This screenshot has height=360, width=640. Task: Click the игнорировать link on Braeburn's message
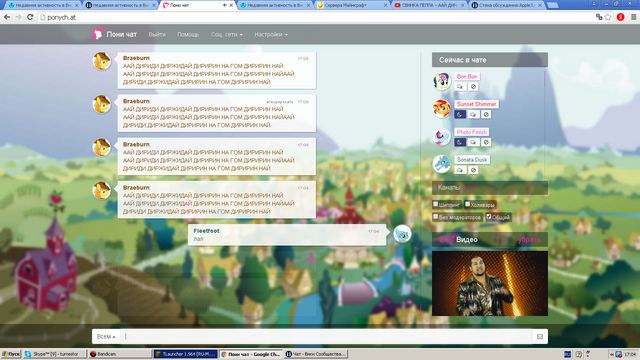(x=280, y=102)
